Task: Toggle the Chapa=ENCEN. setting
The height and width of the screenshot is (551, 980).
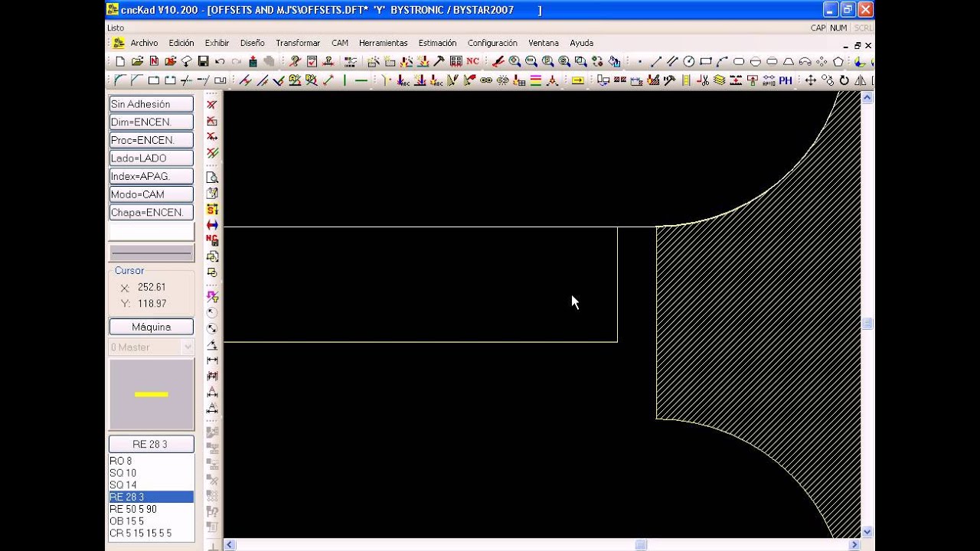Action: (152, 212)
